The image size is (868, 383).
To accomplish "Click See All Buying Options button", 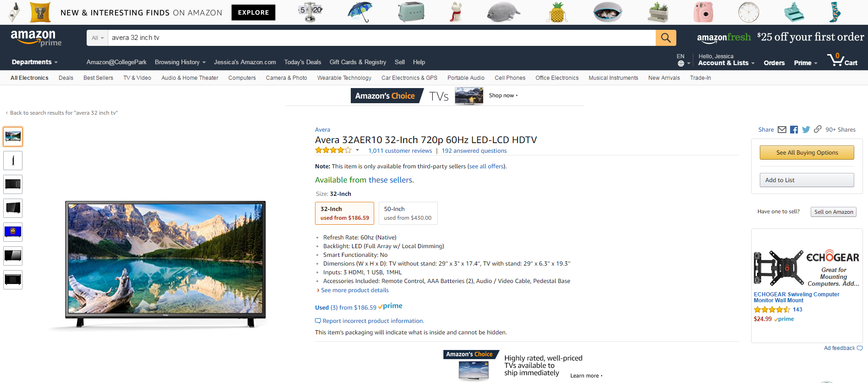I will [x=807, y=153].
